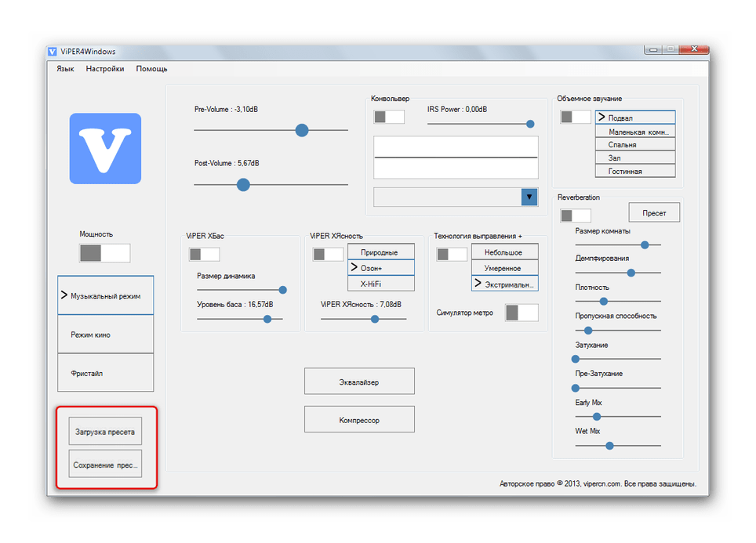Toggle the Мощность power switch
The height and width of the screenshot is (543, 756).
point(104,253)
